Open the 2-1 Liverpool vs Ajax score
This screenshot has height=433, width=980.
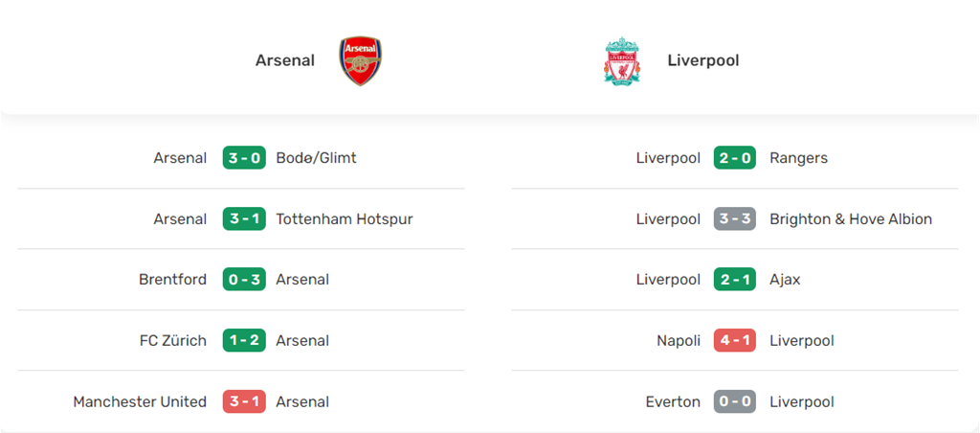735,280
